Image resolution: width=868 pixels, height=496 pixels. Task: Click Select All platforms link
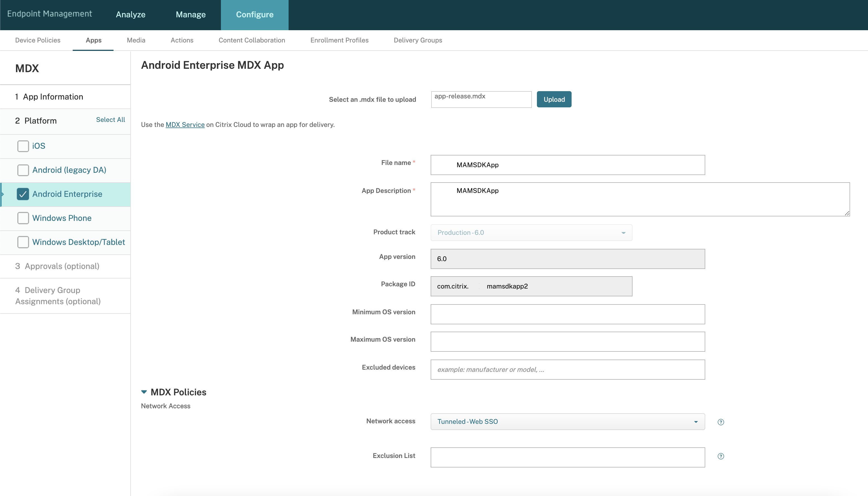110,120
